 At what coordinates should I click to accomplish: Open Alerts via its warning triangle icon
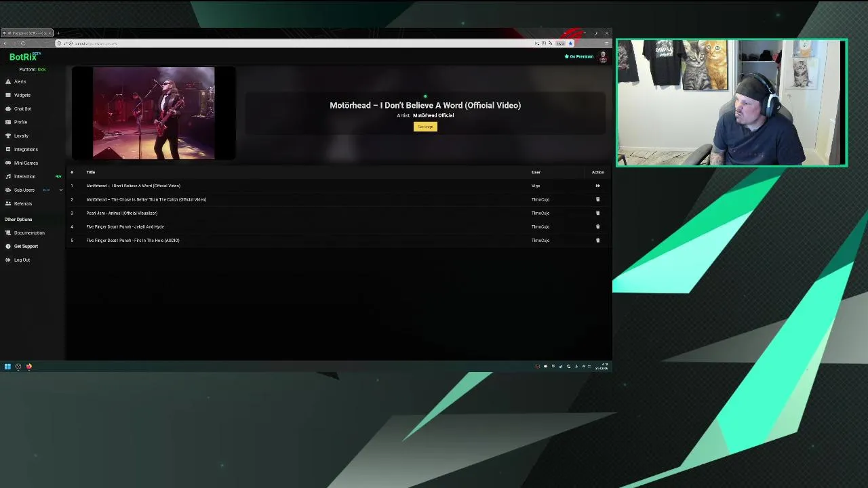[x=8, y=81]
